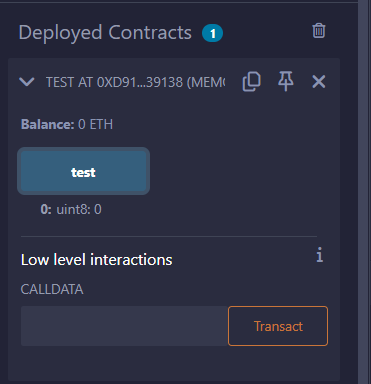Copy the TEST contract address
Screen dimensions: 371x384
point(251,81)
